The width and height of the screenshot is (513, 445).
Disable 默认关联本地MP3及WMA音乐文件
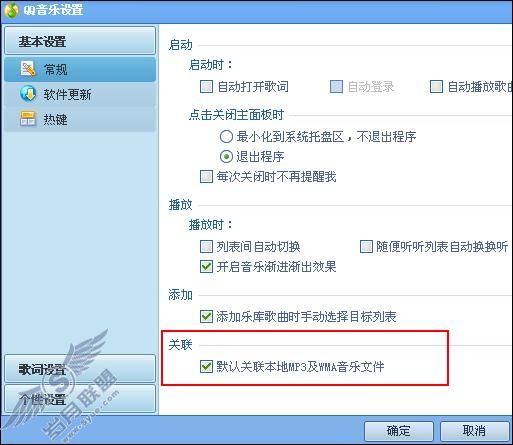pyautogui.click(x=206, y=367)
